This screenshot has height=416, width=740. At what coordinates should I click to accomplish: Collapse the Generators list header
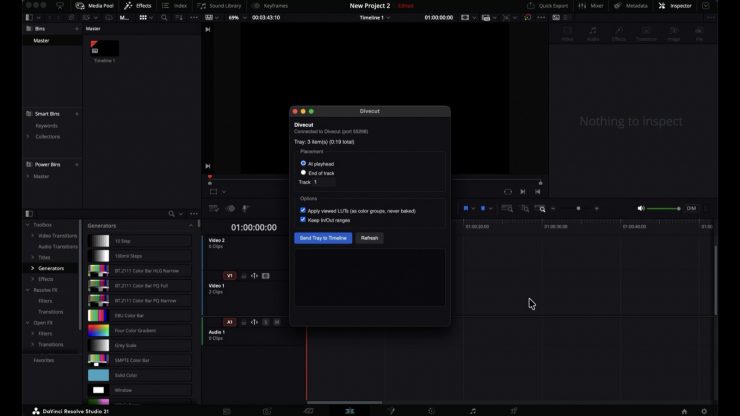[191, 226]
